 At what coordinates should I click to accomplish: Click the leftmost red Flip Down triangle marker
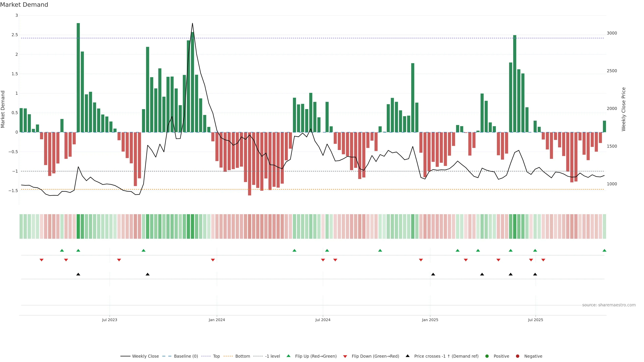click(41, 260)
